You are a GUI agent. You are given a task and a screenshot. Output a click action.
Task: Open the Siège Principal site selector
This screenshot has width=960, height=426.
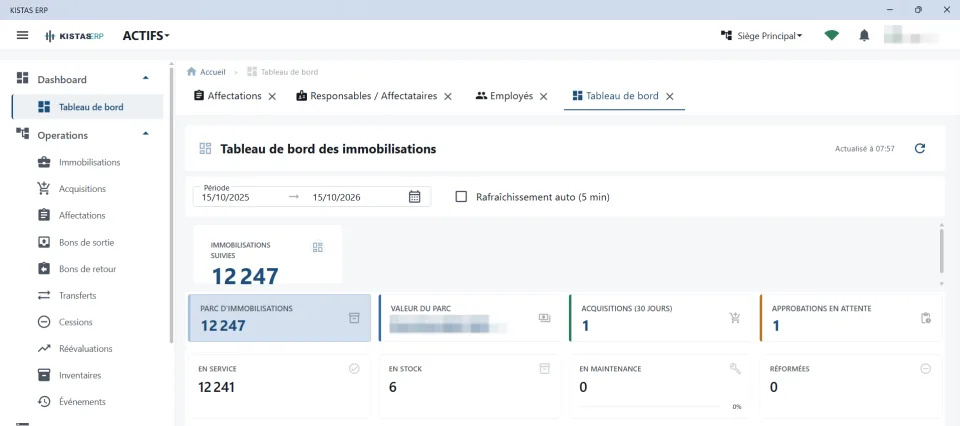click(x=761, y=36)
